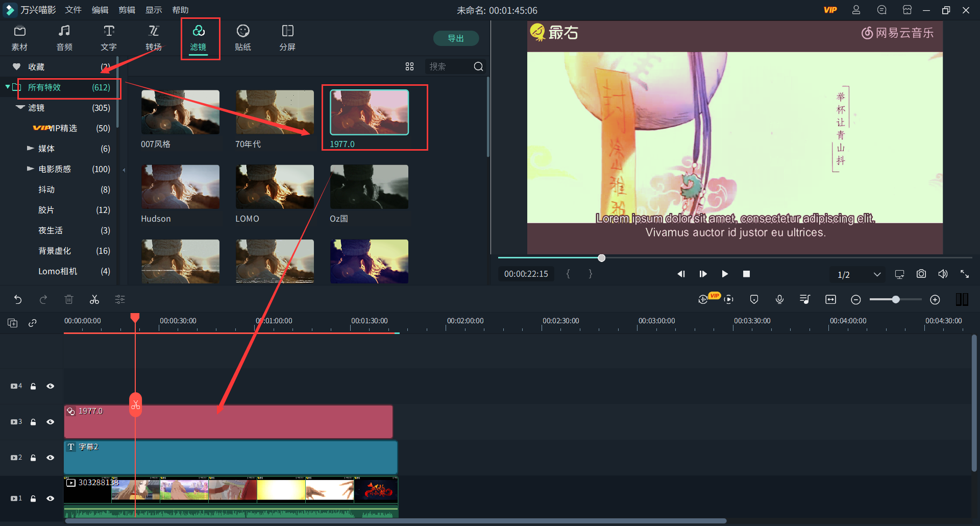Click the undo arrow icon

click(x=18, y=300)
